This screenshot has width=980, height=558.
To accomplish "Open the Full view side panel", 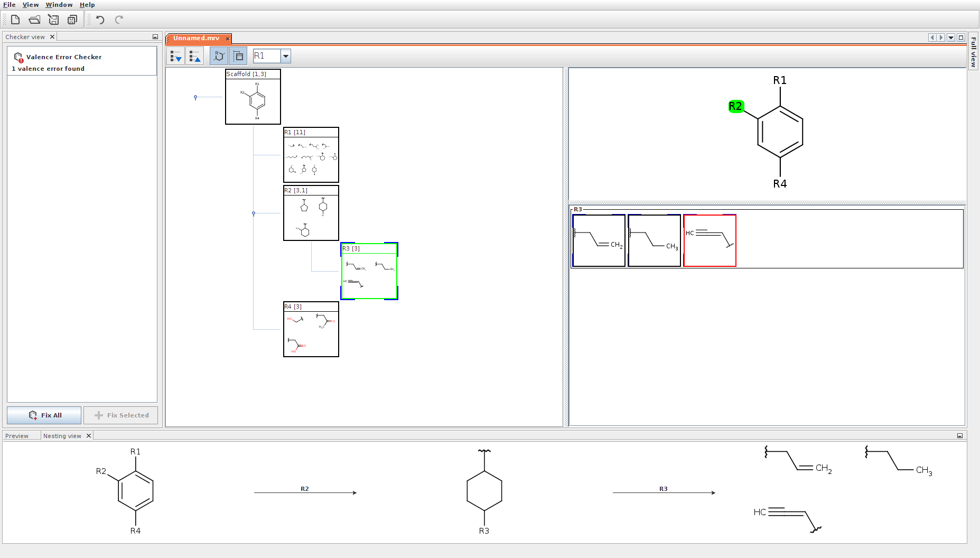I will (x=973, y=52).
